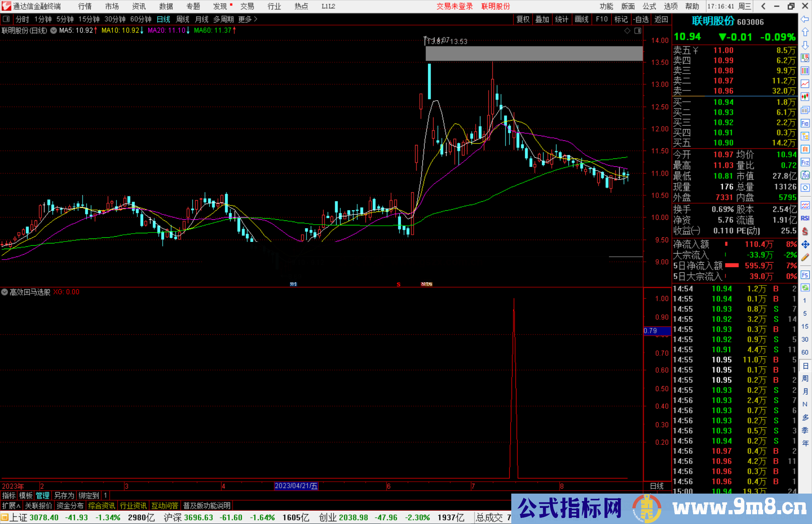Click the 返回 button

coord(661,19)
